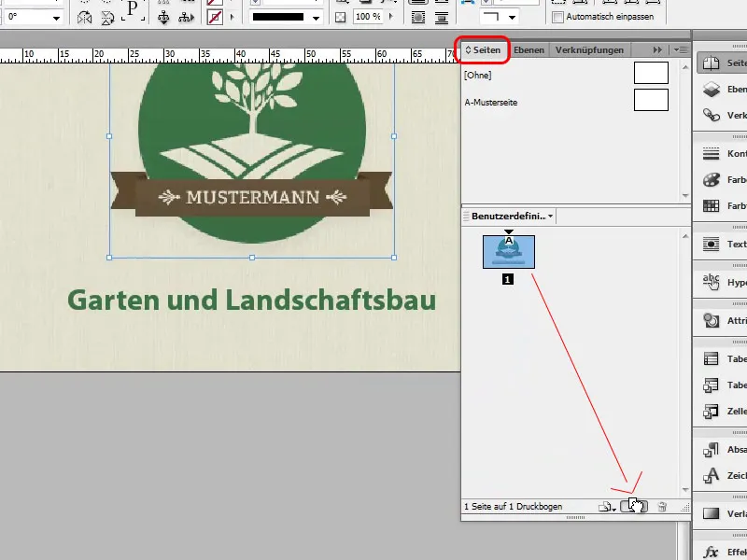Toggle the Automatisch einpassen checkbox

tap(557, 17)
